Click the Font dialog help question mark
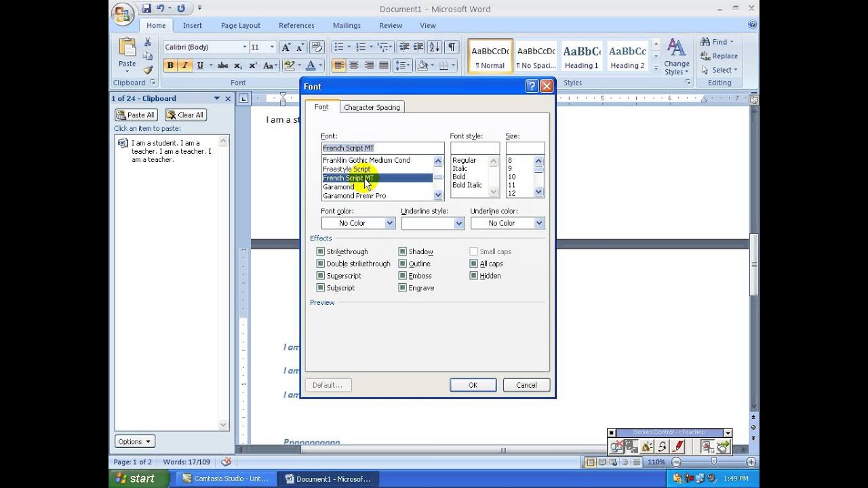This screenshot has width=868, height=488. coord(532,86)
